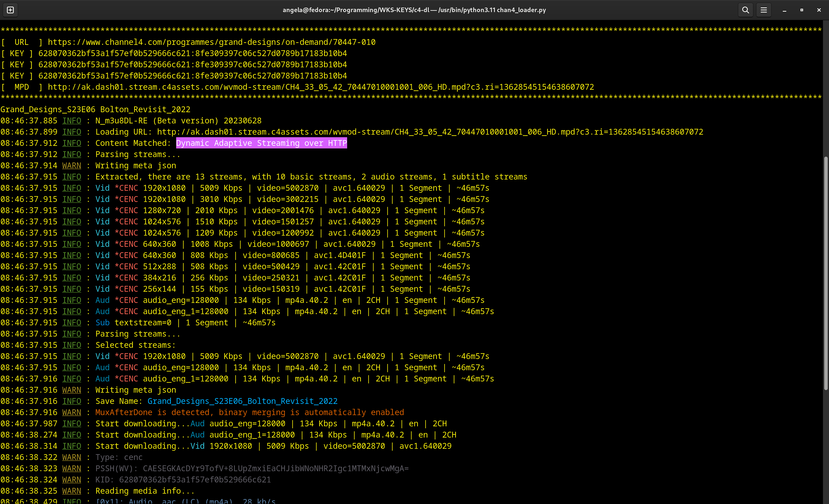
Task: Open a new terminal tab
Action: point(10,10)
